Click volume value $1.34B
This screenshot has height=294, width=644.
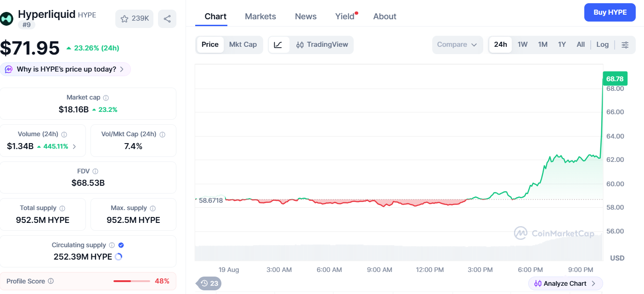tap(20, 146)
